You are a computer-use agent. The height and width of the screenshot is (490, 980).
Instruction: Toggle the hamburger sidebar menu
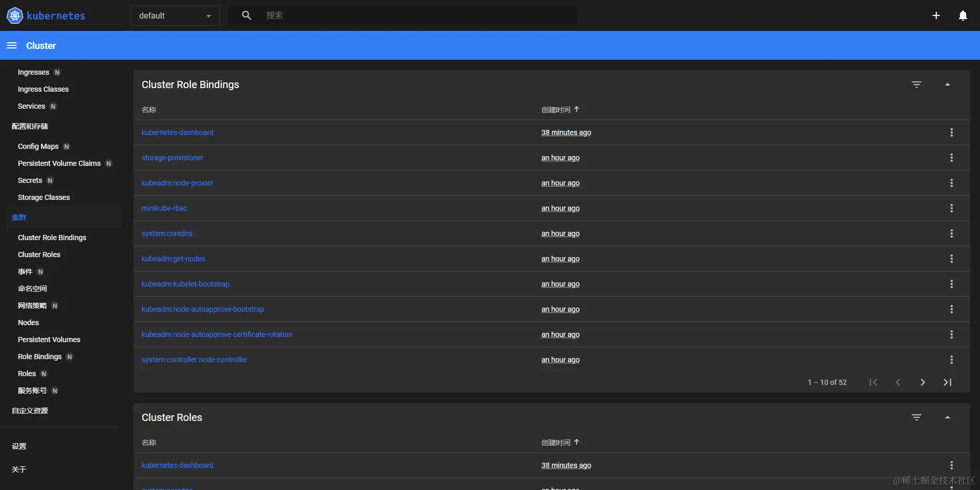tap(12, 45)
